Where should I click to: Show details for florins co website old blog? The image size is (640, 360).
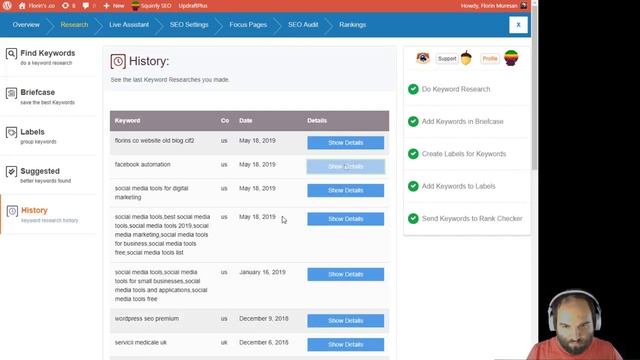tap(346, 143)
